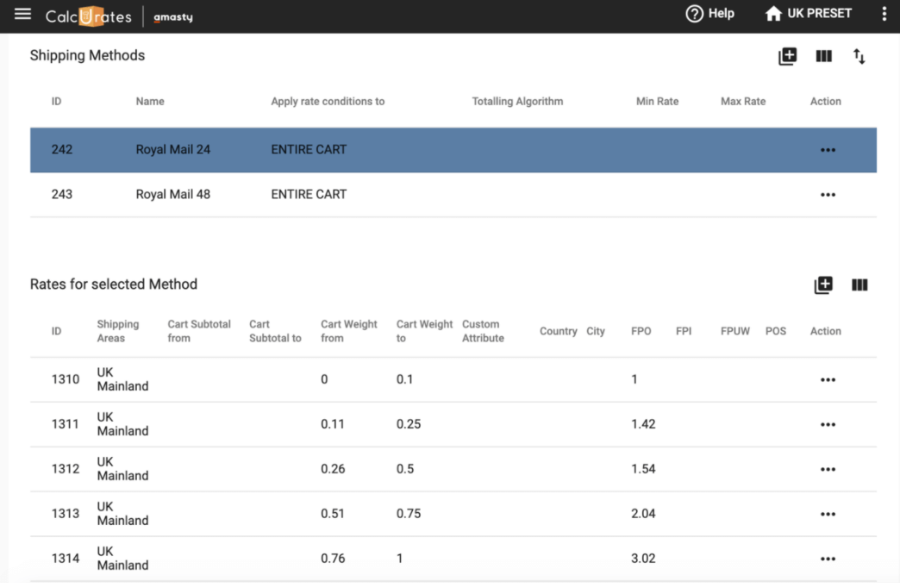Open the action menu for Royal Mail 48
The width and height of the screenshot is (900, 583).
click(x=827, y=194)
